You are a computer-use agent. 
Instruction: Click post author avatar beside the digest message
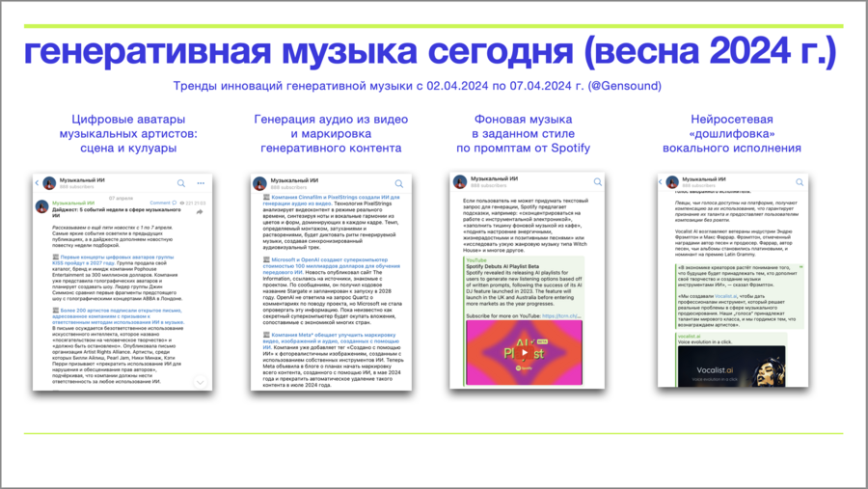coord(42,206)
